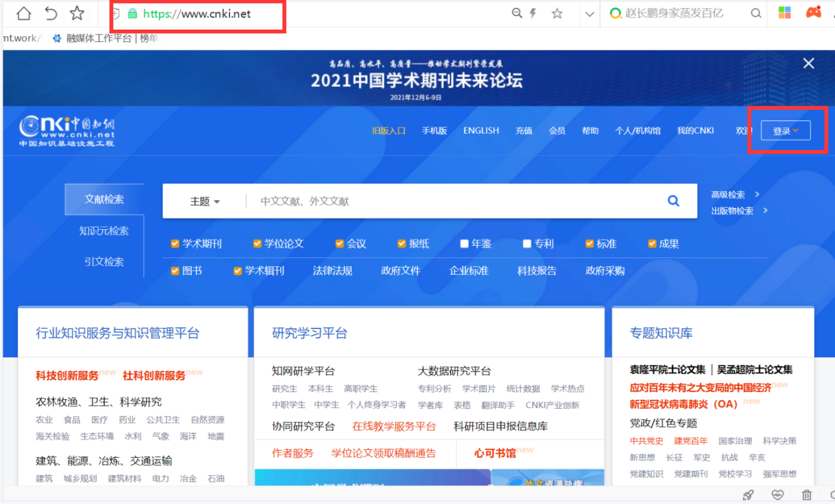Go to browser home page
Viewport: 835px width, 504px height.
[x=23, y=14]
